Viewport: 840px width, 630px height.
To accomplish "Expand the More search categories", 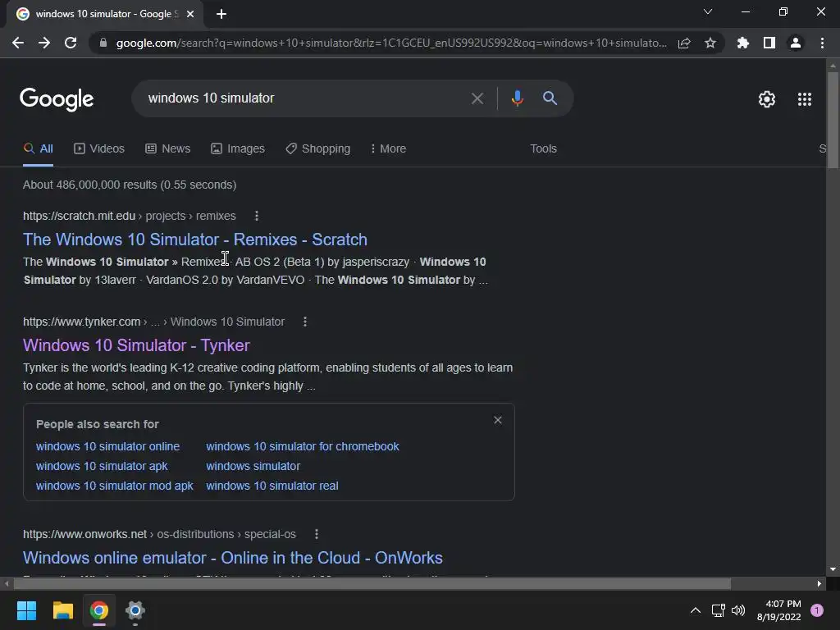I will [388, 149].
